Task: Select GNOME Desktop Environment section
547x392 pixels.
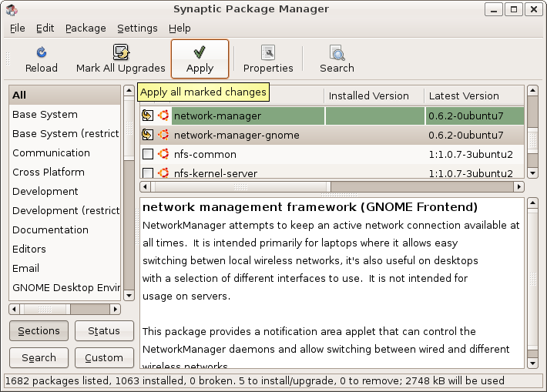Action: 65,287
